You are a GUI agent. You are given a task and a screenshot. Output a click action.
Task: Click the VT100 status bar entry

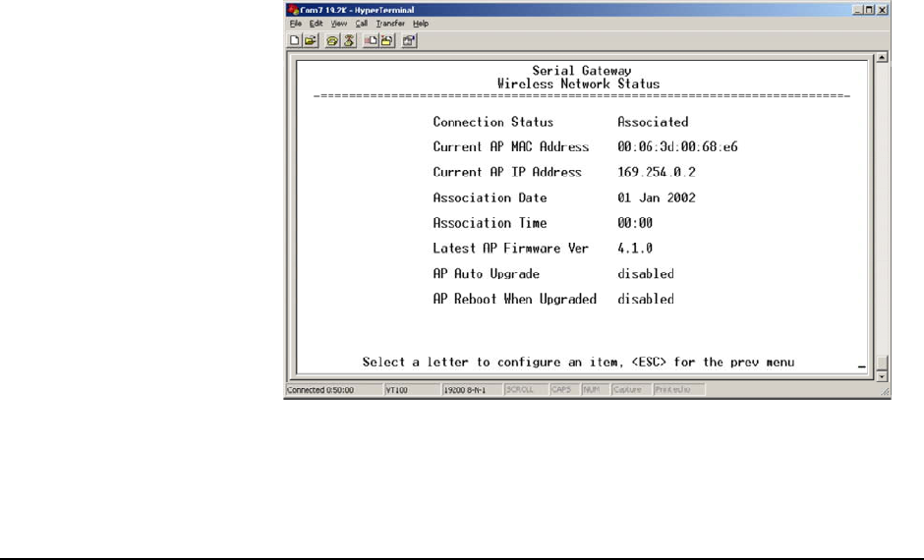click(x=411, y=390)
